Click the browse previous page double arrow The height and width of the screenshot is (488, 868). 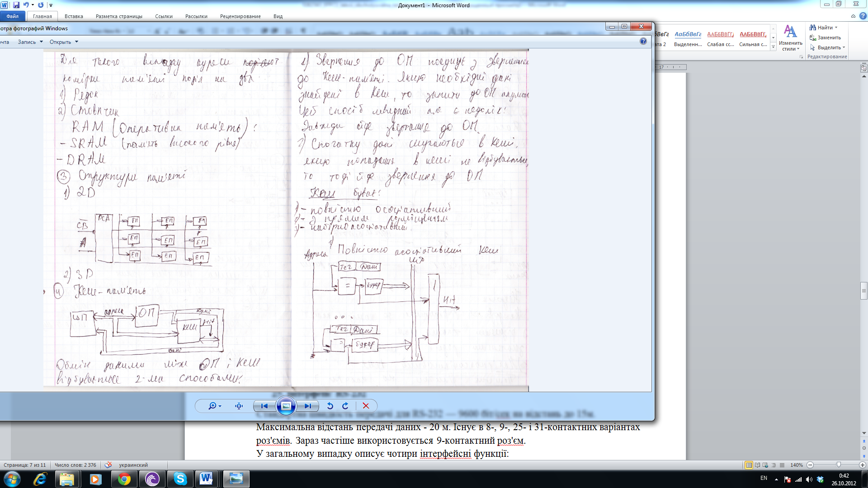864,441
